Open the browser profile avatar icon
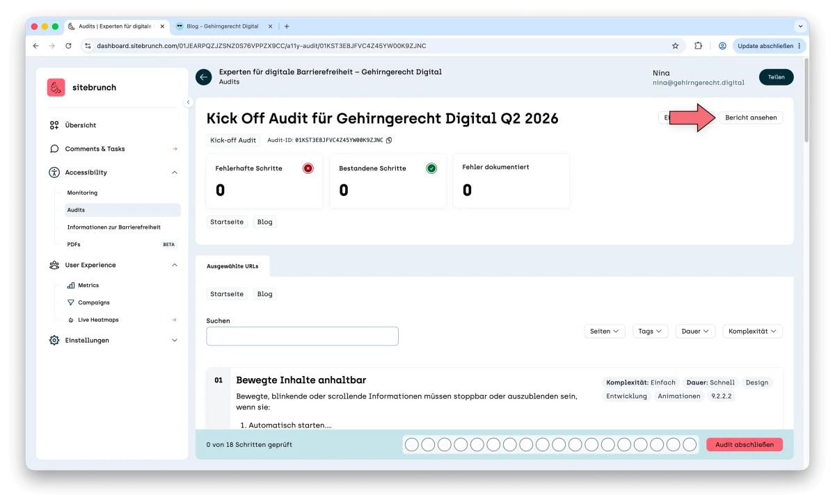Screen dimensions: 835x504 [x=722, y=46]
